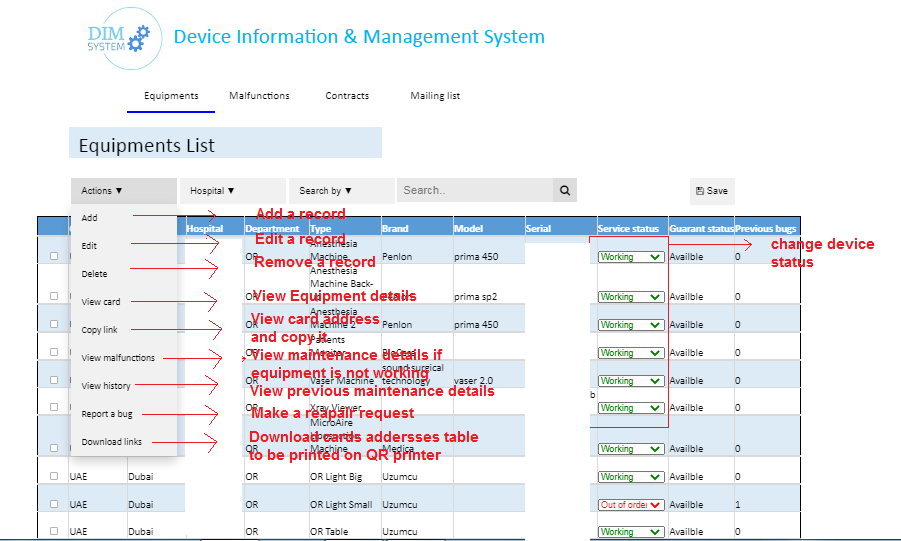Change the Out of order service status dropdown
The image size is (901, 541).
pyautogui.click(x=631, y=505)
